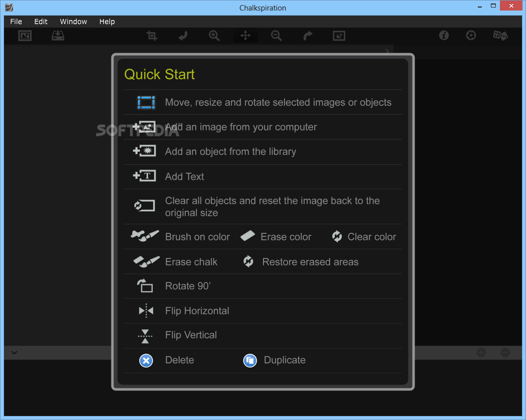The image size is (526, 420).
Task: Open the Help menu
Action: coord(107,22)
